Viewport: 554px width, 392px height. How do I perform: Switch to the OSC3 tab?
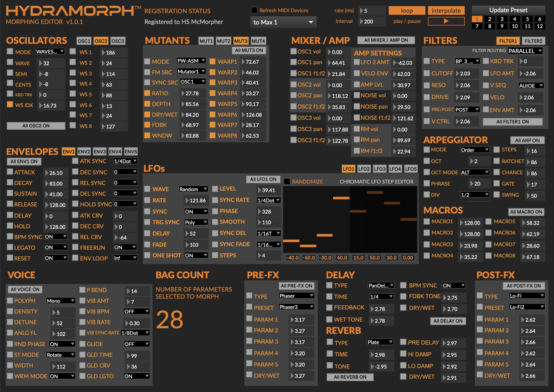118,41
